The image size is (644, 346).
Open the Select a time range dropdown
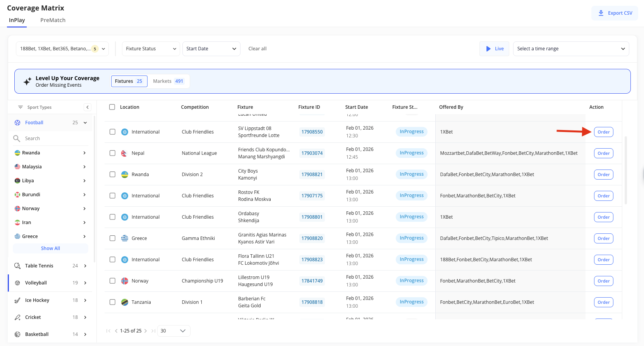[570, 49]
